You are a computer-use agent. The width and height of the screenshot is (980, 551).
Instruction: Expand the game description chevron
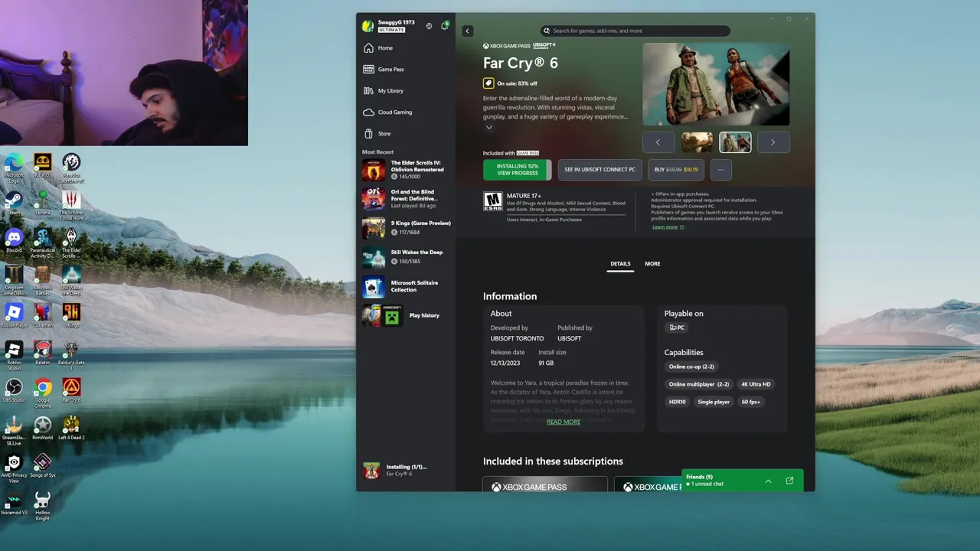(488, 127)
